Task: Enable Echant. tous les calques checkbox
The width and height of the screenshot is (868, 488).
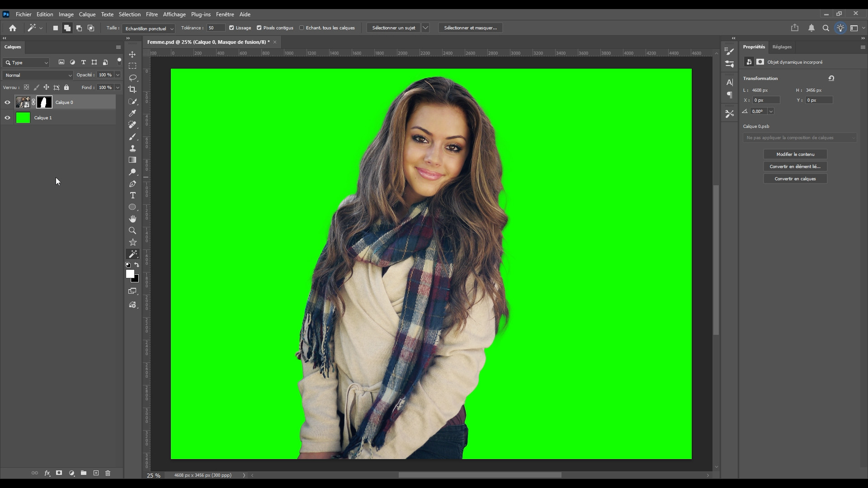Action: (x=302, y=28)
